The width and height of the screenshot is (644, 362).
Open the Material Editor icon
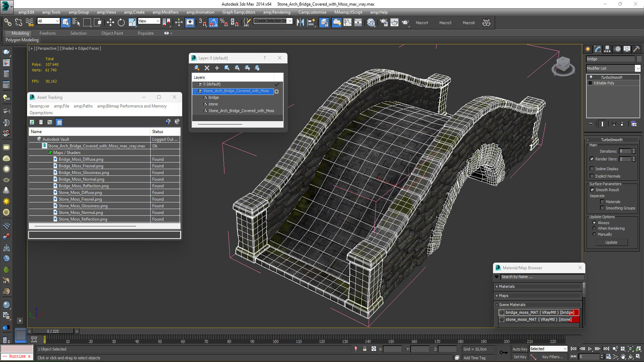pyautogui.click(x=371, y=22)
